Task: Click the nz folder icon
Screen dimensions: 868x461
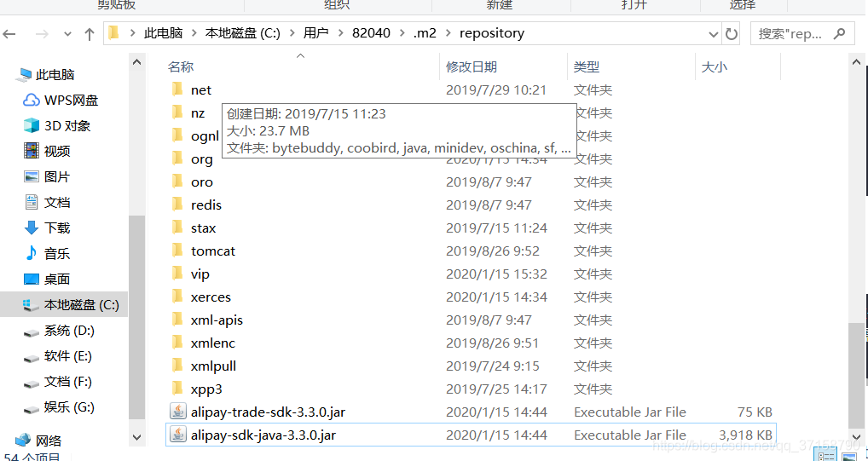Action: (177, 112)
